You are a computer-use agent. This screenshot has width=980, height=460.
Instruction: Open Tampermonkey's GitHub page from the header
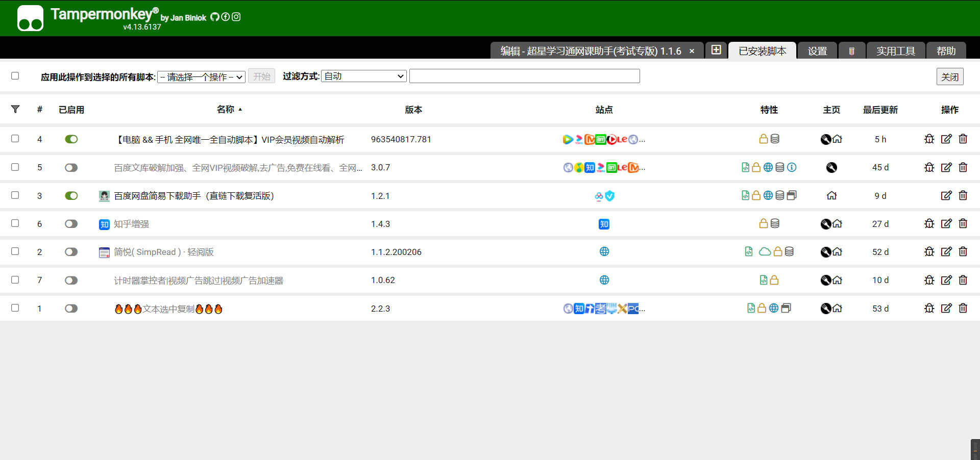pos(214,17)
